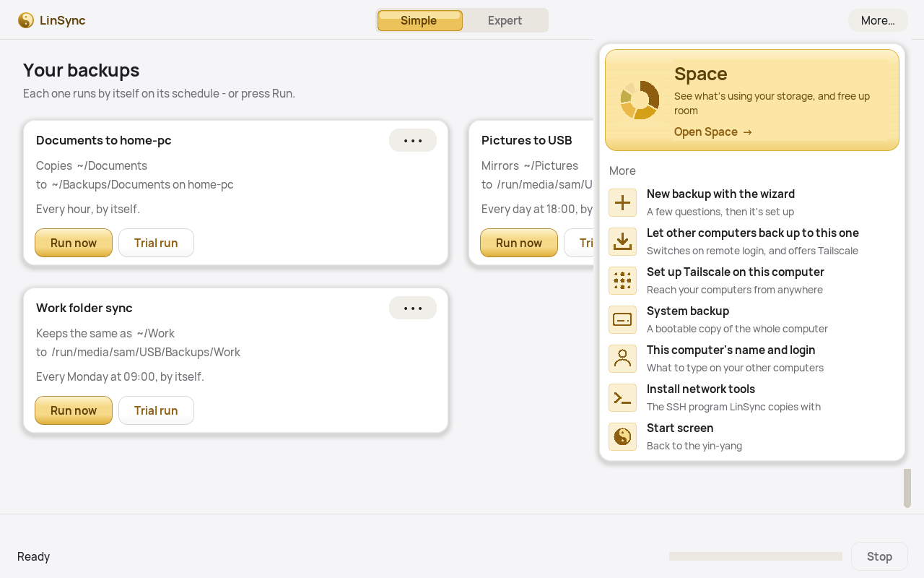Click the person icon for computer's name and login
The width and height of the screenshot is (924, 578).
tap(622, 358)
